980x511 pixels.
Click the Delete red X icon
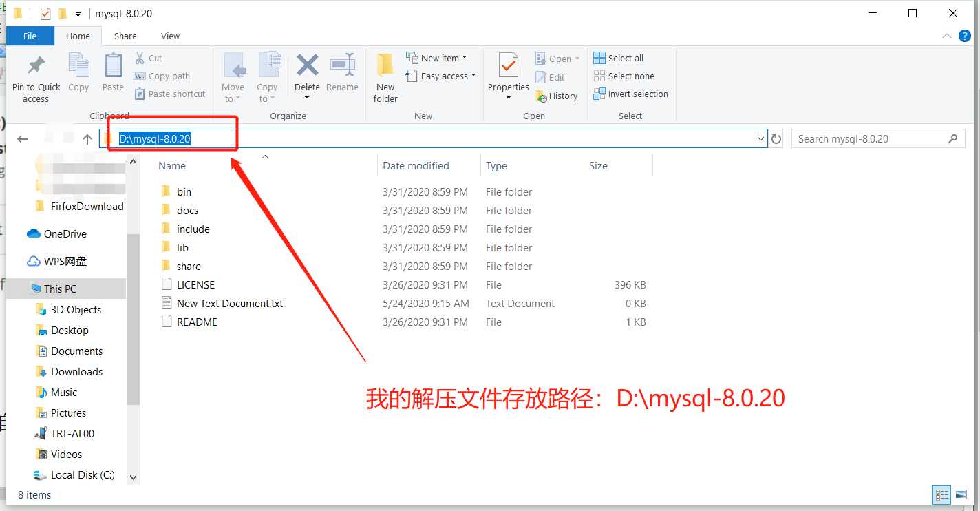pos(307,65)
